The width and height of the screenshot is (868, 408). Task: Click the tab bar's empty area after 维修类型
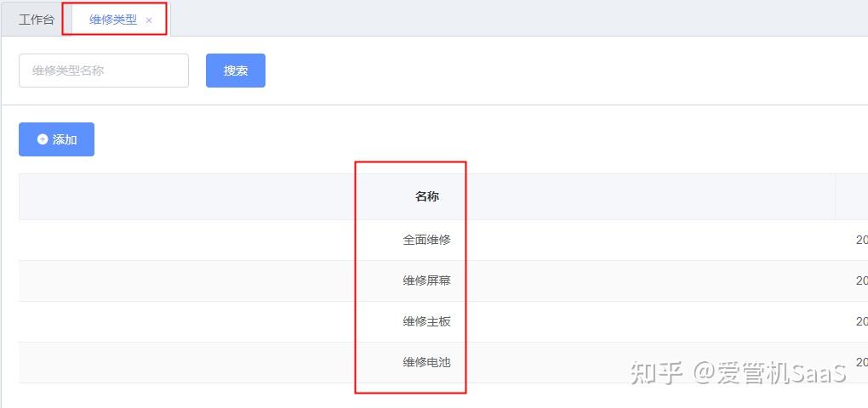pyautogui.click(x=511, y=19)
